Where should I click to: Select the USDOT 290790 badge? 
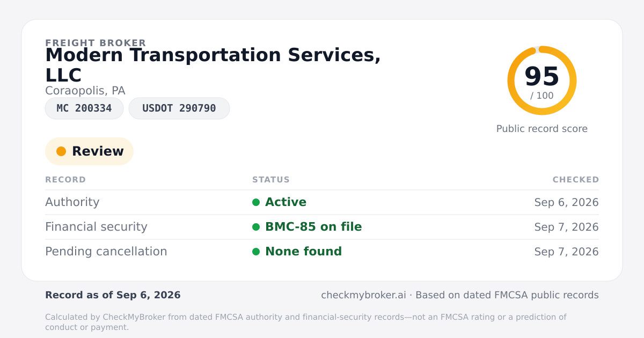[x=179, y=108]
